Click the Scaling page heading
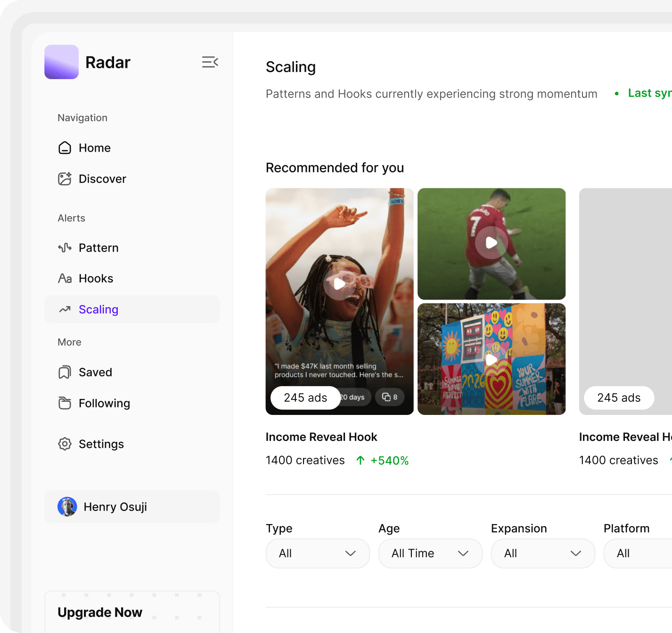The image size is (672, 633). tap(291, 67)
